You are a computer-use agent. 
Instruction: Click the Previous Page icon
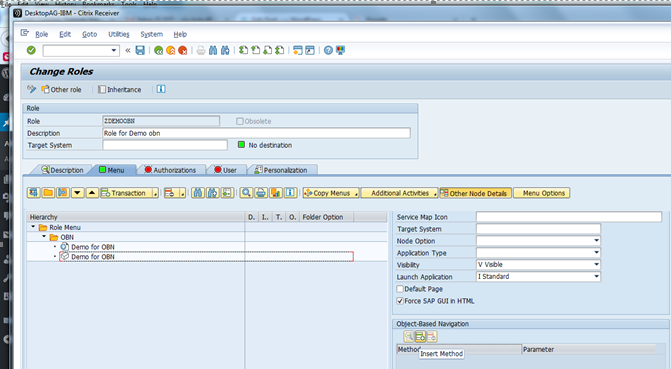[255, 51]
